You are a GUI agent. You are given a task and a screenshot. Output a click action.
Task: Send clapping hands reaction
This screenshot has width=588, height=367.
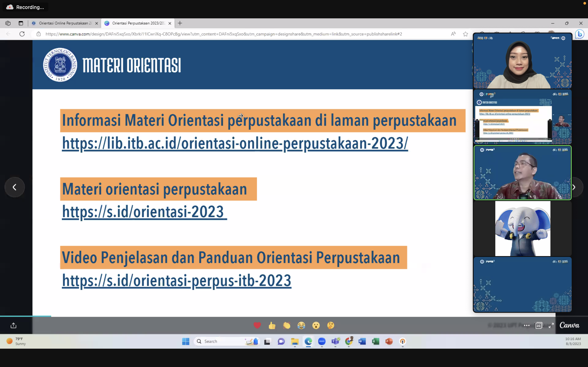(287, 325)
